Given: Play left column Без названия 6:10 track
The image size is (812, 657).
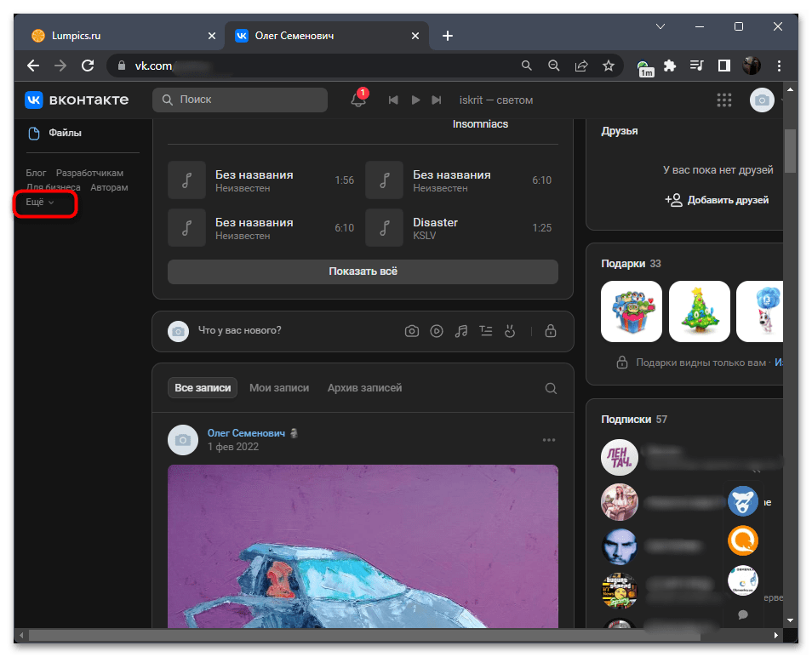Looking at the screenshot, I should pyautogui.click(x=187, y=228).
